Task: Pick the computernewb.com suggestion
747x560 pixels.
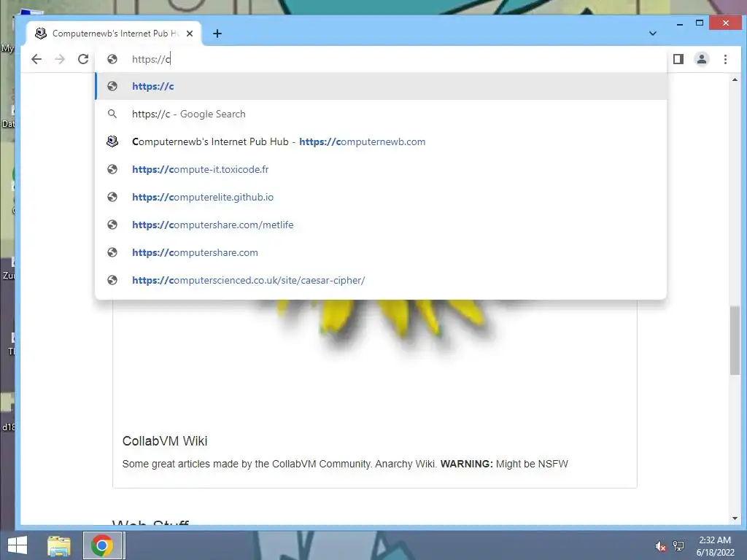Action: click(x=381, y=141)
